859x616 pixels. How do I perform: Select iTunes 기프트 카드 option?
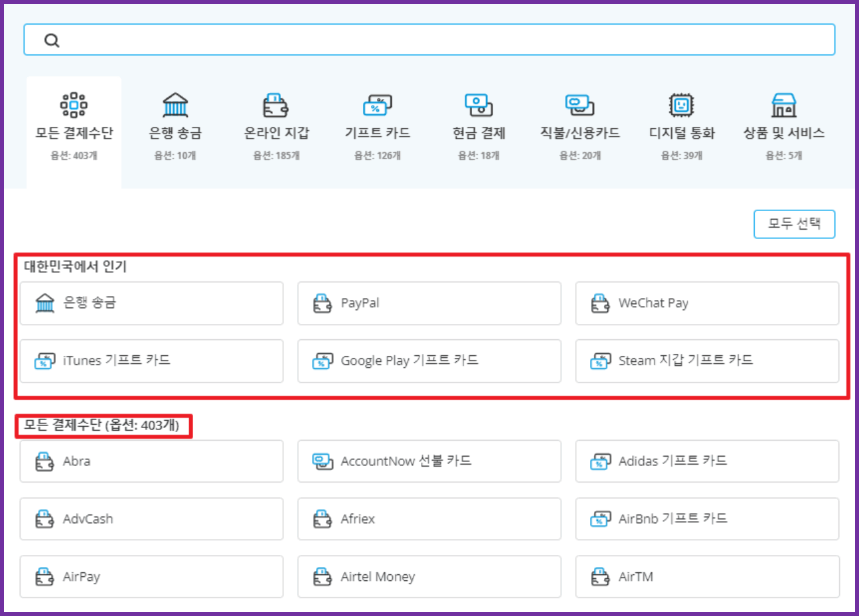coord(151,361)
